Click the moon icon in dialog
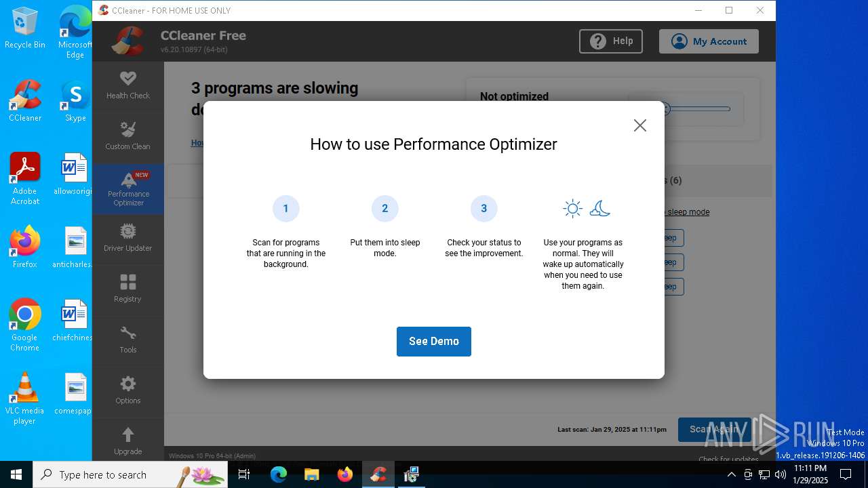Screen dimensions: 868x488 point(599,209)
